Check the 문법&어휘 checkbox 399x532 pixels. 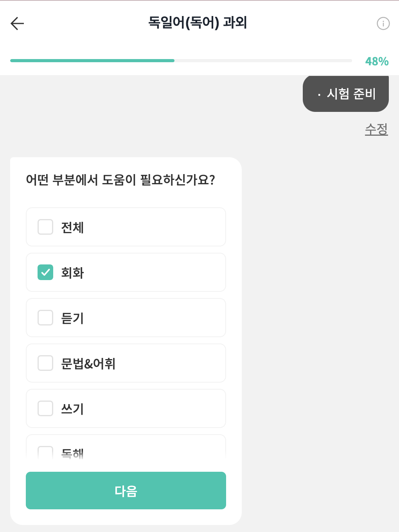pyautogui.click(x=45, y=363)
